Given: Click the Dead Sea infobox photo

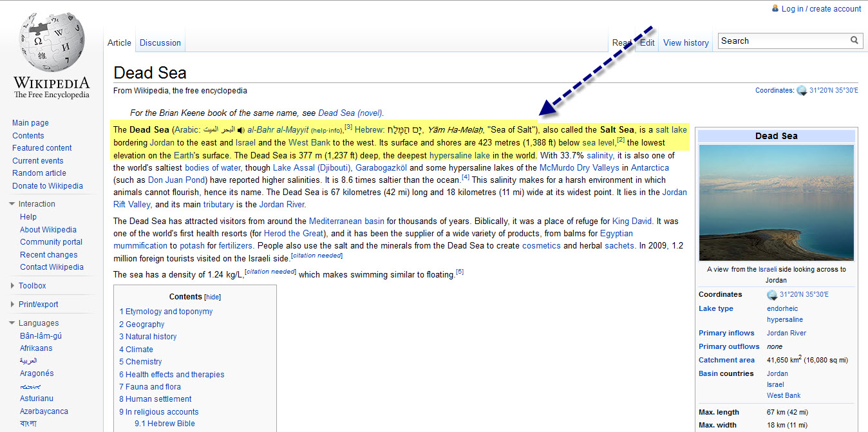Looking at the screenshot, I should [x=776, y=202].
